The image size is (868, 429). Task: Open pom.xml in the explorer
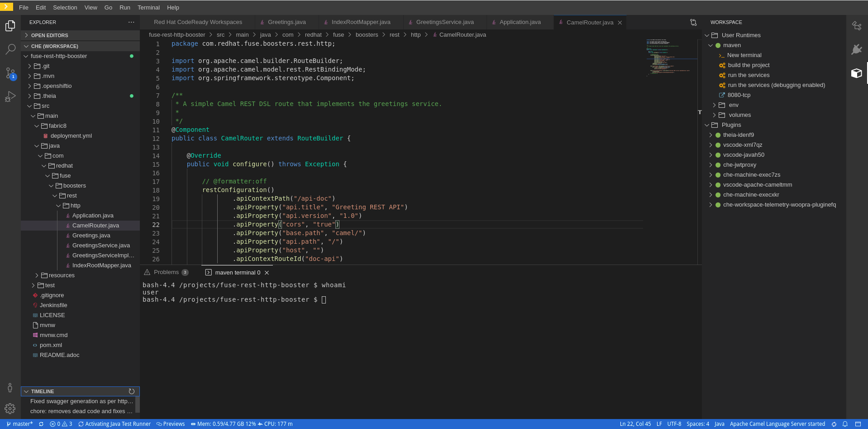51,345
